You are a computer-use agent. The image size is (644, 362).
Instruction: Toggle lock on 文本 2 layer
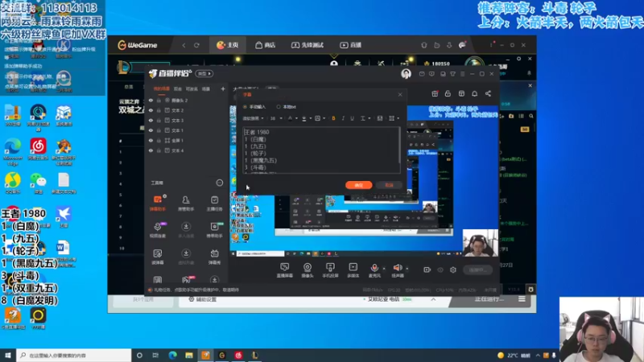pos(159,110)
